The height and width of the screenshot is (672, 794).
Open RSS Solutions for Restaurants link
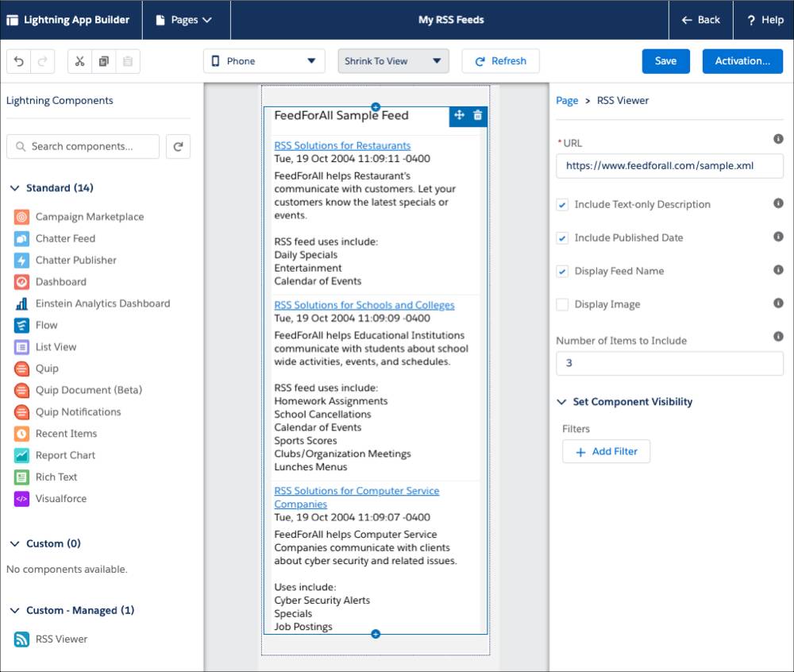tap(342, 145)
